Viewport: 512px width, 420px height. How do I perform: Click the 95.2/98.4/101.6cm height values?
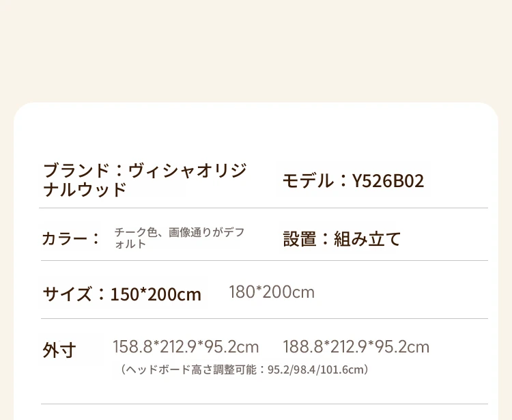(315, 369)
